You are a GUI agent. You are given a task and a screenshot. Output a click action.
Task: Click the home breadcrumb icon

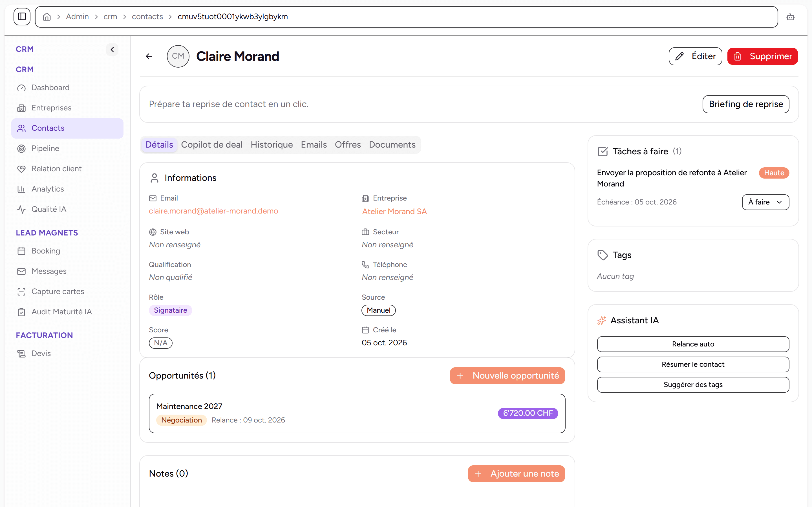tap(47, 17)
